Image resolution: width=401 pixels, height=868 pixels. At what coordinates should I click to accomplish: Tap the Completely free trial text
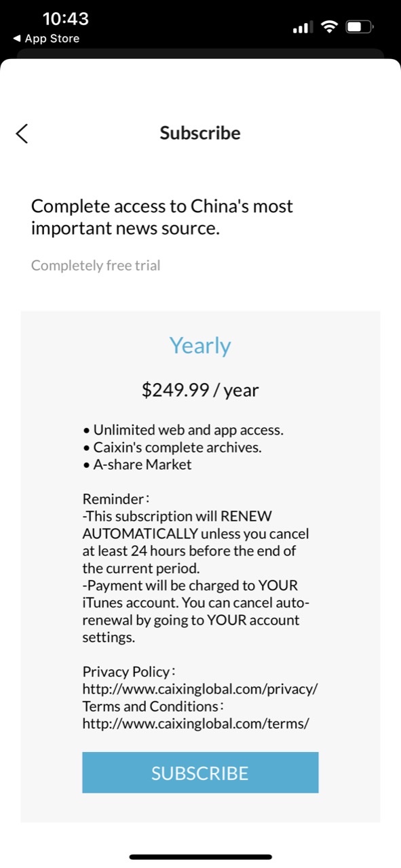pos(96,265)
